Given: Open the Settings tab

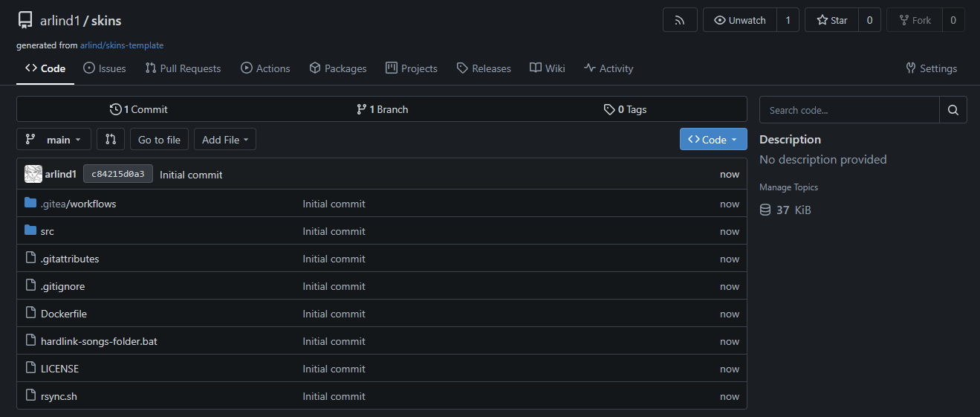Looking at the screenshot, I should [931, 68].
